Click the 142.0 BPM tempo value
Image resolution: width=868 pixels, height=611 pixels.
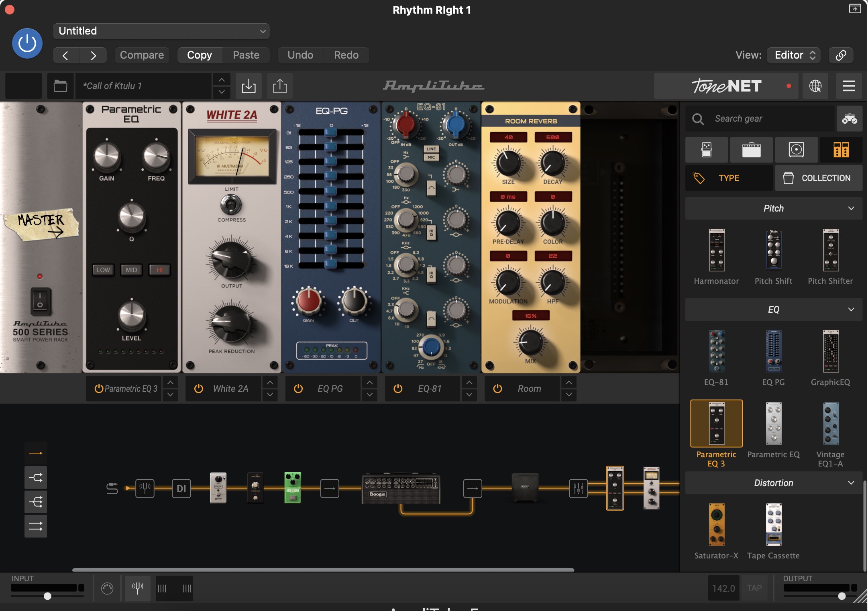pyautogui.click(x=723, y=588)
